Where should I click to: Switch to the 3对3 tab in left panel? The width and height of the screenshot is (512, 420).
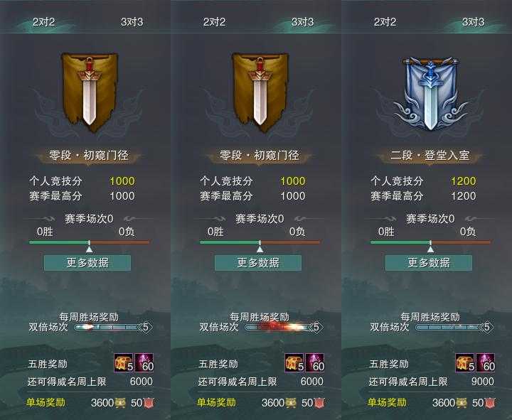132,22
